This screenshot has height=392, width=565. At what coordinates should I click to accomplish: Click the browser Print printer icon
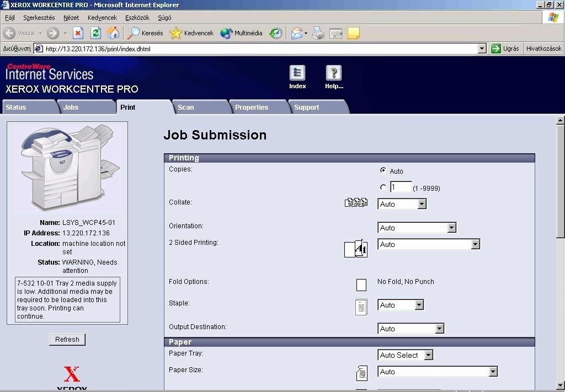tap(318, 33)
